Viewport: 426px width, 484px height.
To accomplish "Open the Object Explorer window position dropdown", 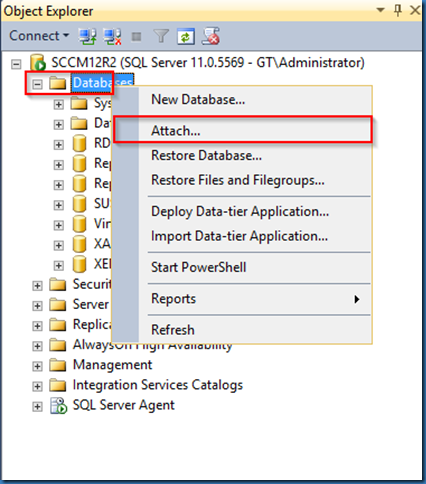I will tap(380, 10).
